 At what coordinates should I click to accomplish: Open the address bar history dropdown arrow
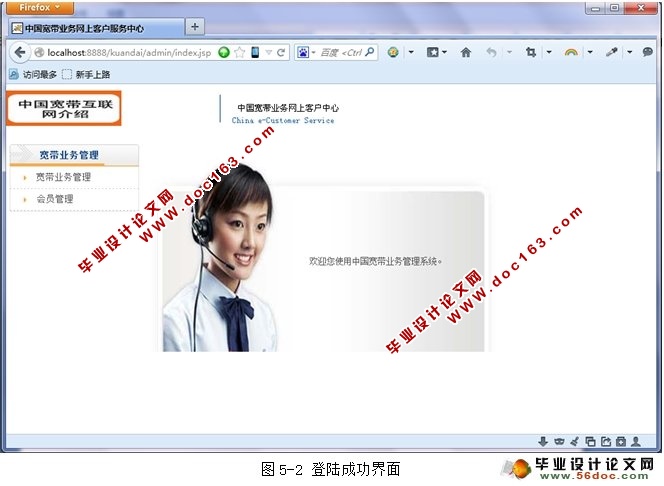coord(268,52)
